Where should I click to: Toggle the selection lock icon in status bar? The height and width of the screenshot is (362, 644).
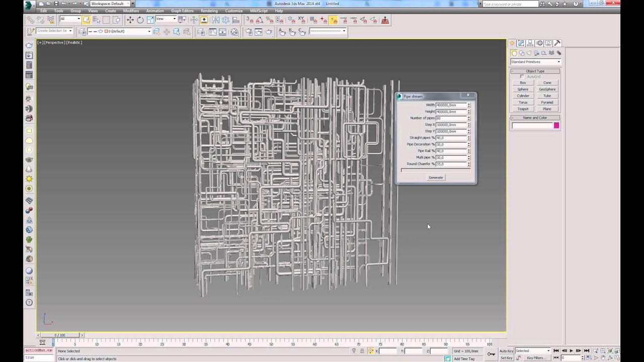pos(362,351)
